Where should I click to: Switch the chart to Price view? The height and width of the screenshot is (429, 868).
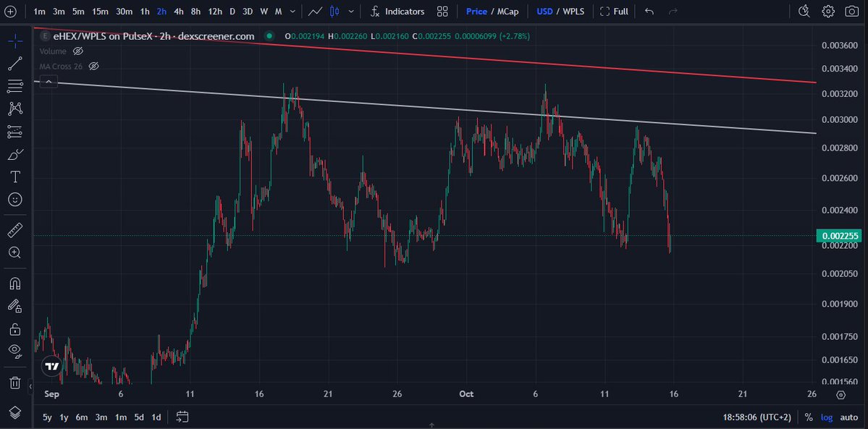[476, 11]
